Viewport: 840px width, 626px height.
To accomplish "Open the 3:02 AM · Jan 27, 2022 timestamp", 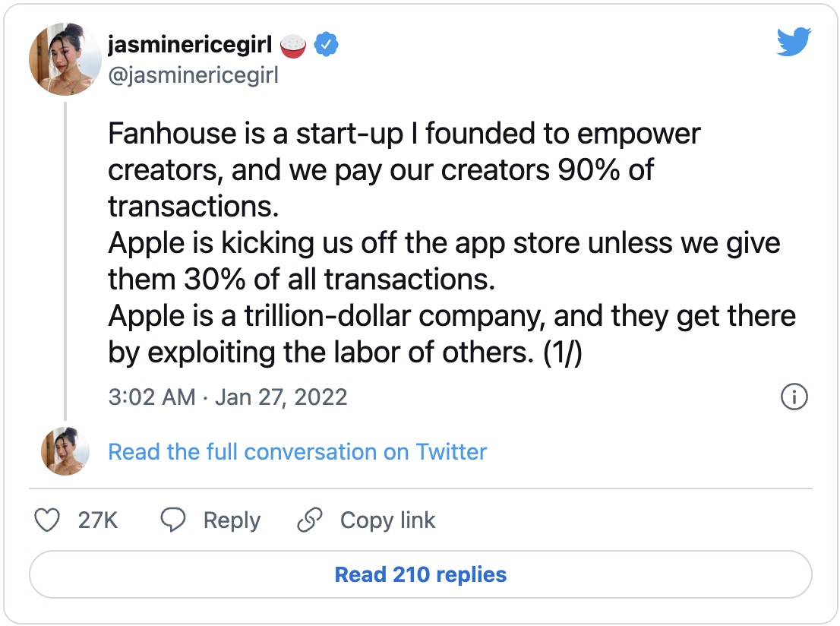I will (228, 397).
